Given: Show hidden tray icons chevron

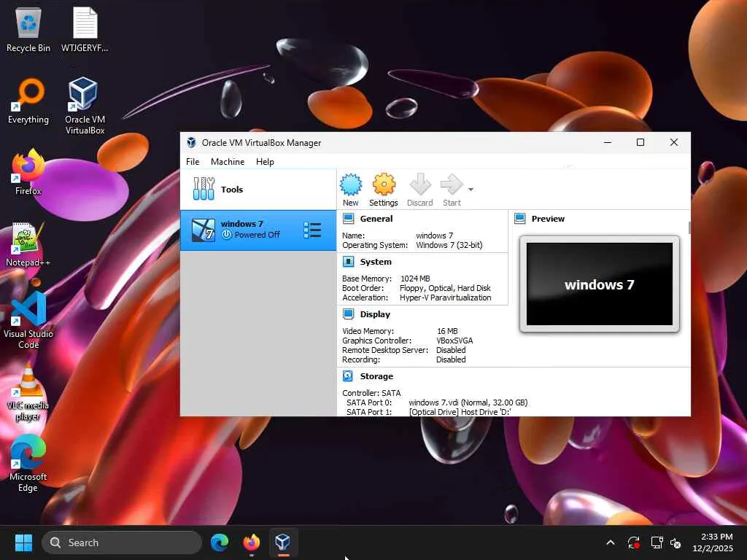Looking at the screenshot, I should click(x=611, y=542).
